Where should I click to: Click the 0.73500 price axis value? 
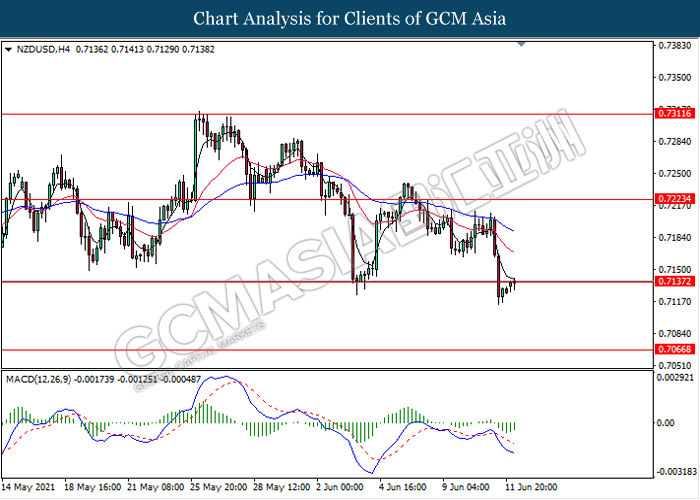(675, 78)
